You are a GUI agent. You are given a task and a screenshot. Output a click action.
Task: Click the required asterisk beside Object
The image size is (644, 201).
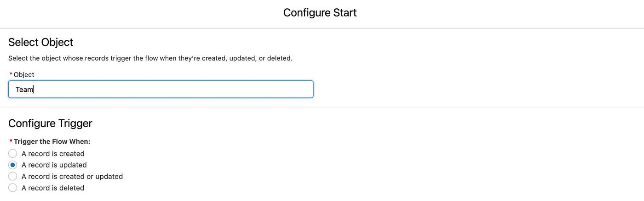tap(11, 74)
